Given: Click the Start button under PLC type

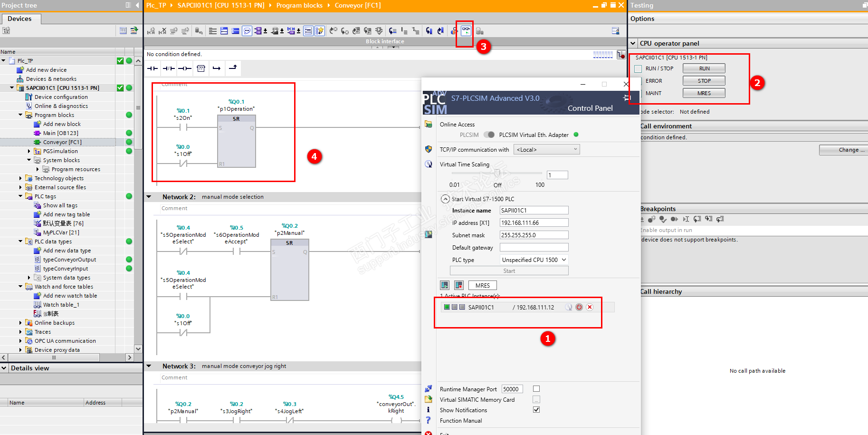Looking at the screenshot, I should [509, 271].
